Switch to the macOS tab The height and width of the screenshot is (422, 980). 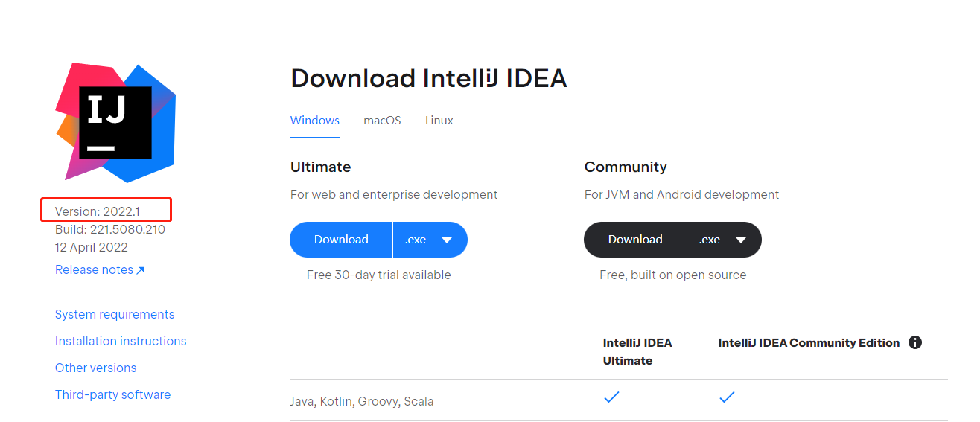click(x=382, y=121)
